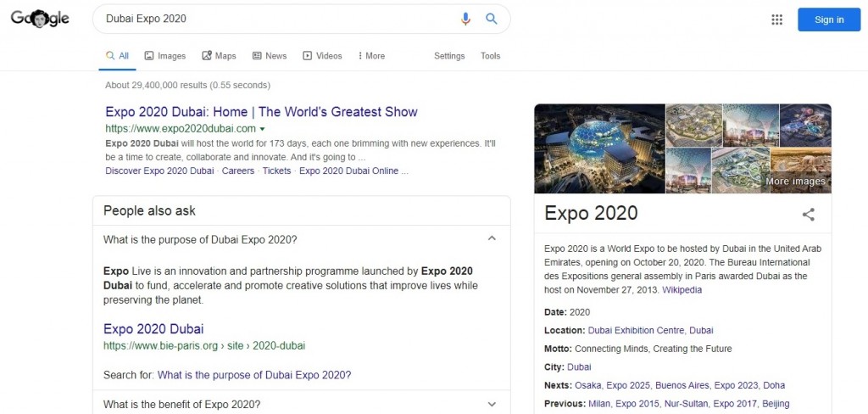Open the large Expo dome image
Screen dimensions: 868x414
pos(599,148)
